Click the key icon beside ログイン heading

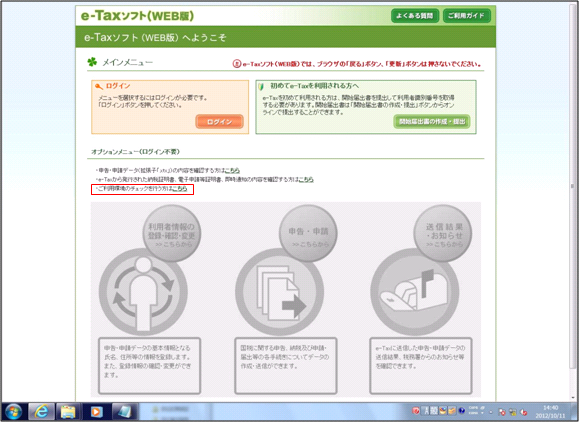point(99,86)
